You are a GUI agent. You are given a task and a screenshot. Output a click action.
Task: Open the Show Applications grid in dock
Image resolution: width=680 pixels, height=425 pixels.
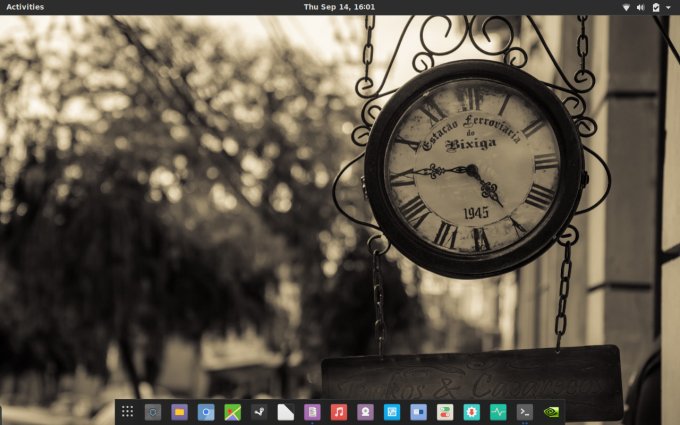click(x=127, y=411)
